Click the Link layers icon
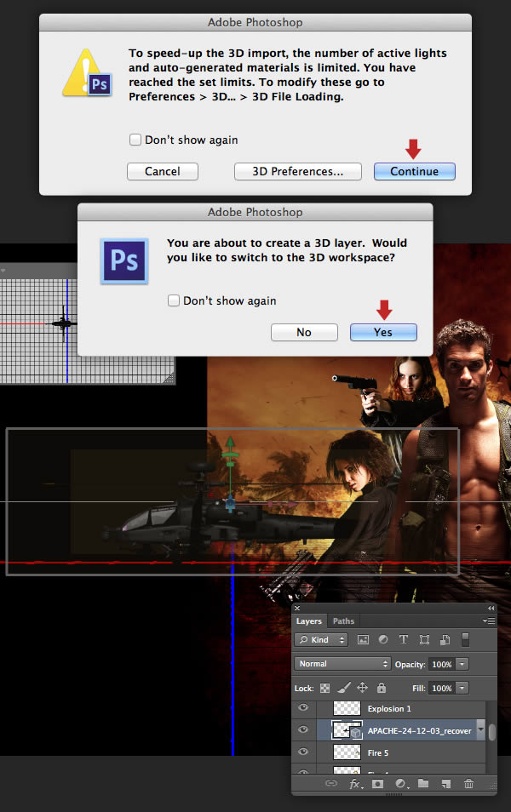The width and height of the screenshot is (511, 812). [x=330, y=784]
